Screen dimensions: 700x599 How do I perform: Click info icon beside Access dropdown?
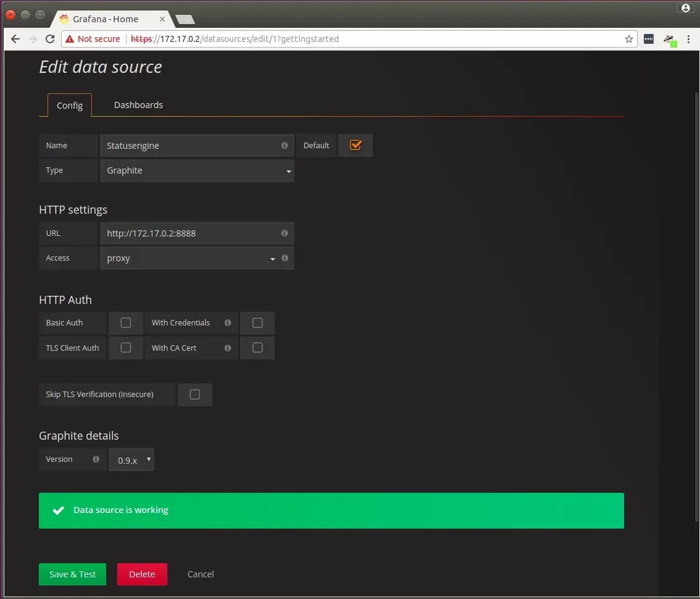pyautogui.click(x=285, y=258)
